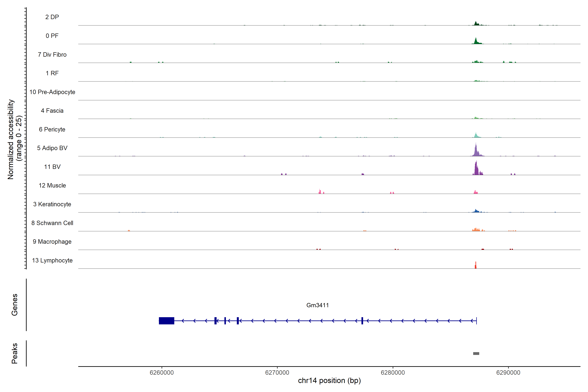Click the Peaks panel label
Screen dimensions: 588x392
(x=15, y=353)
